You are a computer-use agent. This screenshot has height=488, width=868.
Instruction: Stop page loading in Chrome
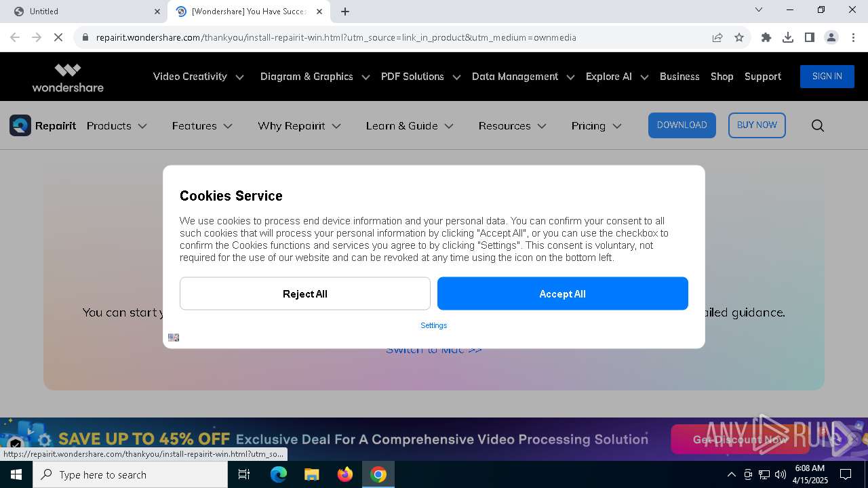point(58,37)
